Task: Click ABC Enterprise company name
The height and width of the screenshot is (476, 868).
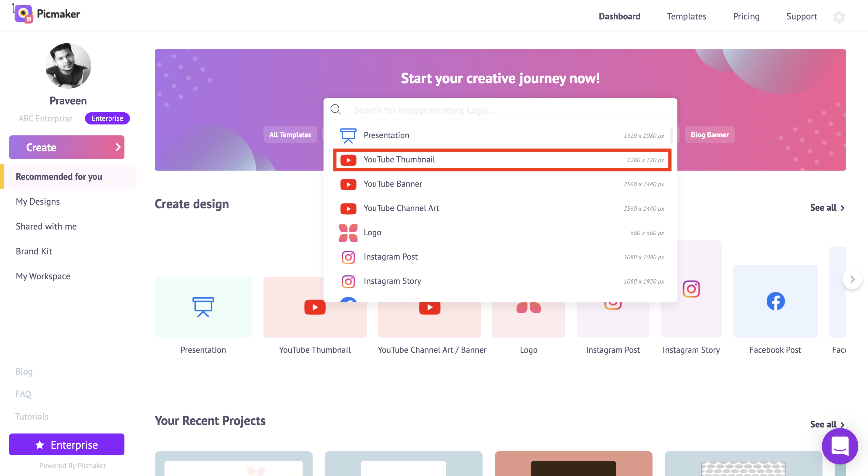Action: [46, 118]
